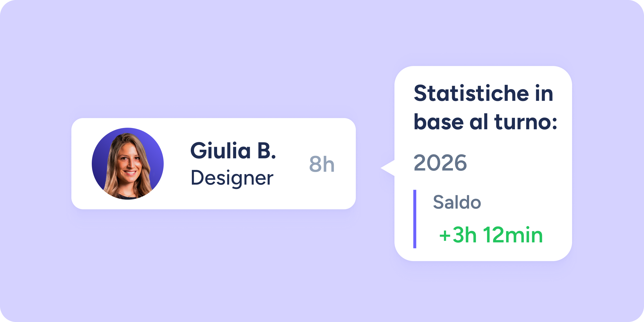Select the year 2026
The image size is (644, 322).
tap(440, 163)
